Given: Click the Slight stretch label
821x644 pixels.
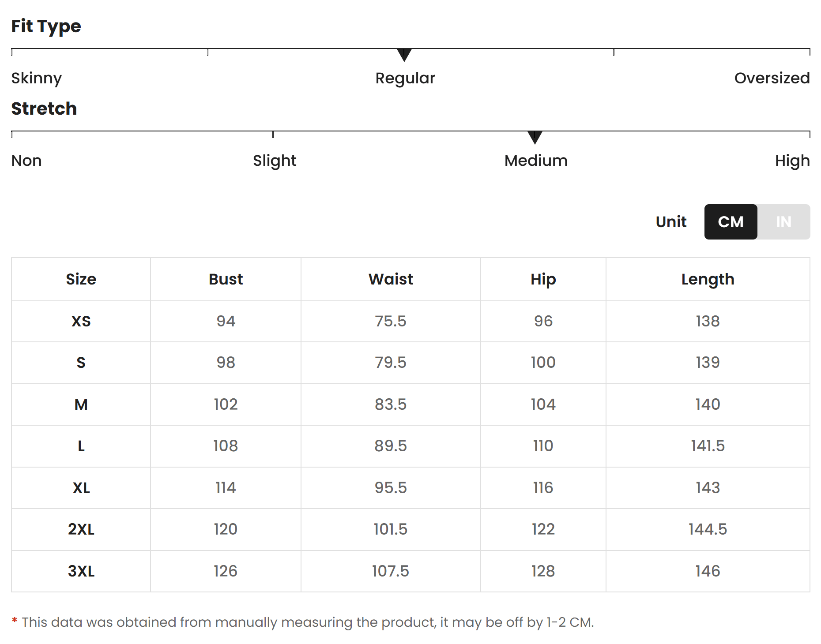Looking at the screenshot, I should [275, 161].
